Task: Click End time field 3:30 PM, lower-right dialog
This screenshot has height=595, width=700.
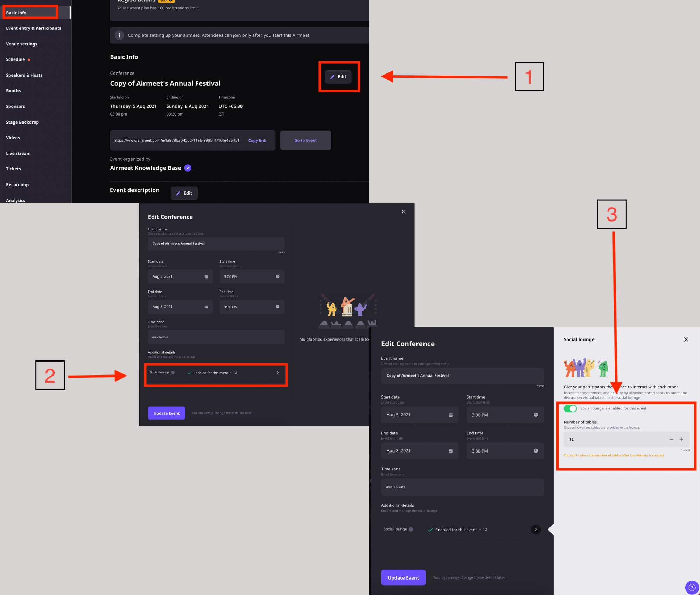Action: [x=505, y=451]
